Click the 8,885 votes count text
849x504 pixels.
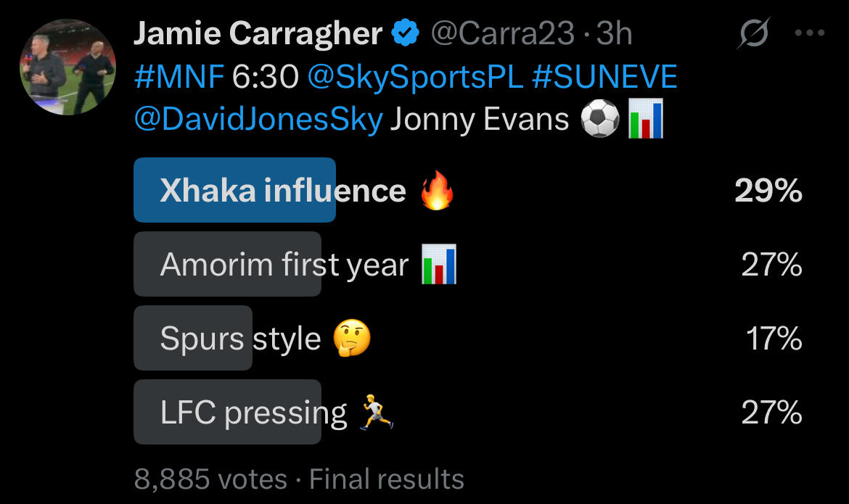[210, 479]
